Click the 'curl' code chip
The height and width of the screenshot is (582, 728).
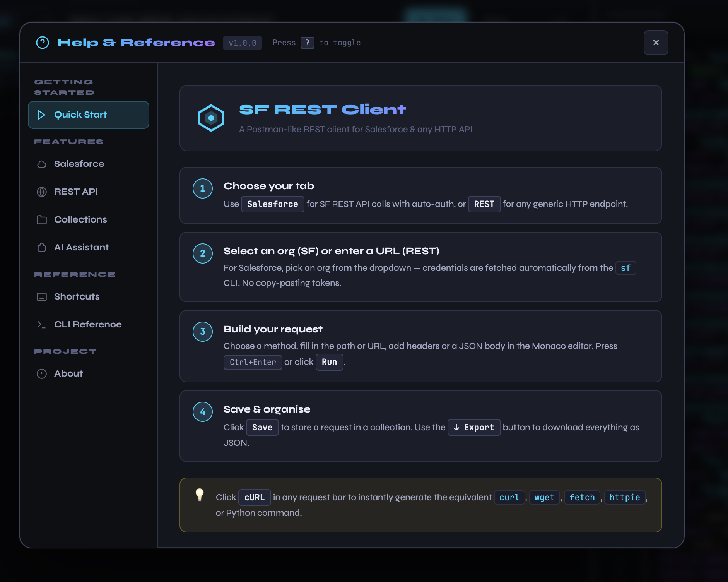pos(509,498)
